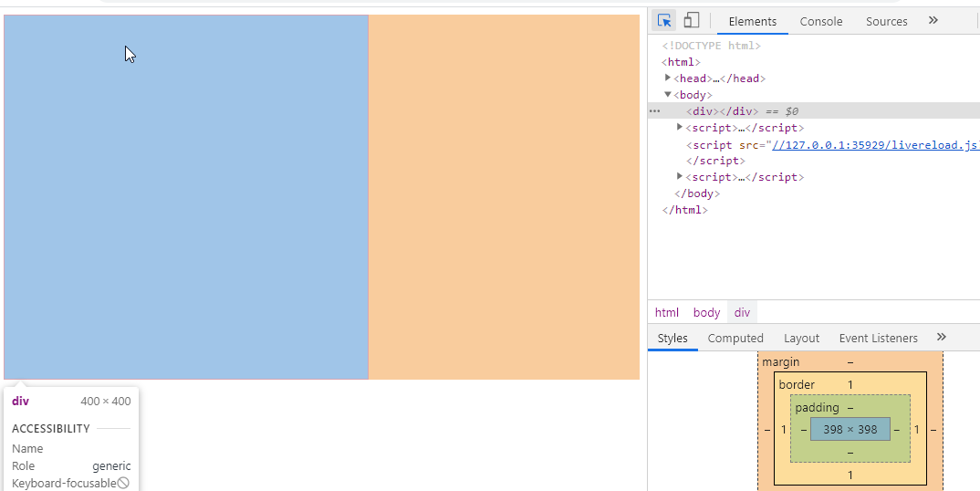Click body in the breadcrumb bar
980x491 pixels.
pos(706,312)
